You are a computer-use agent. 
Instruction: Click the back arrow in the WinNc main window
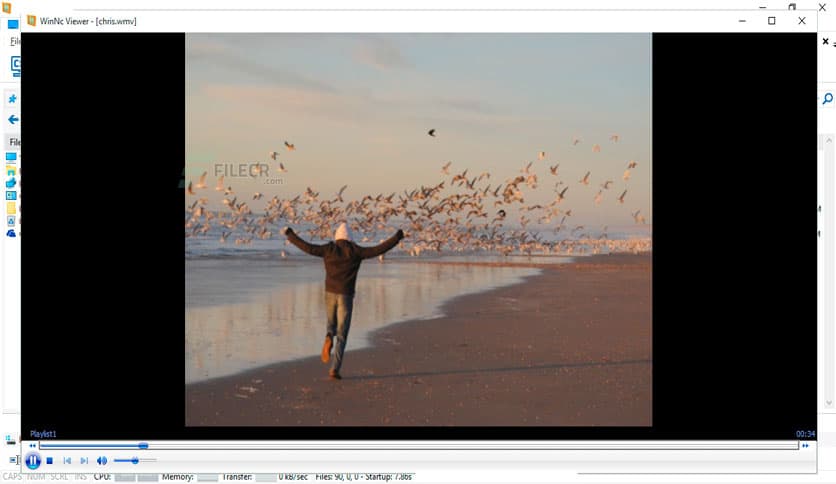pyautogui.click(x=13, y=120)
